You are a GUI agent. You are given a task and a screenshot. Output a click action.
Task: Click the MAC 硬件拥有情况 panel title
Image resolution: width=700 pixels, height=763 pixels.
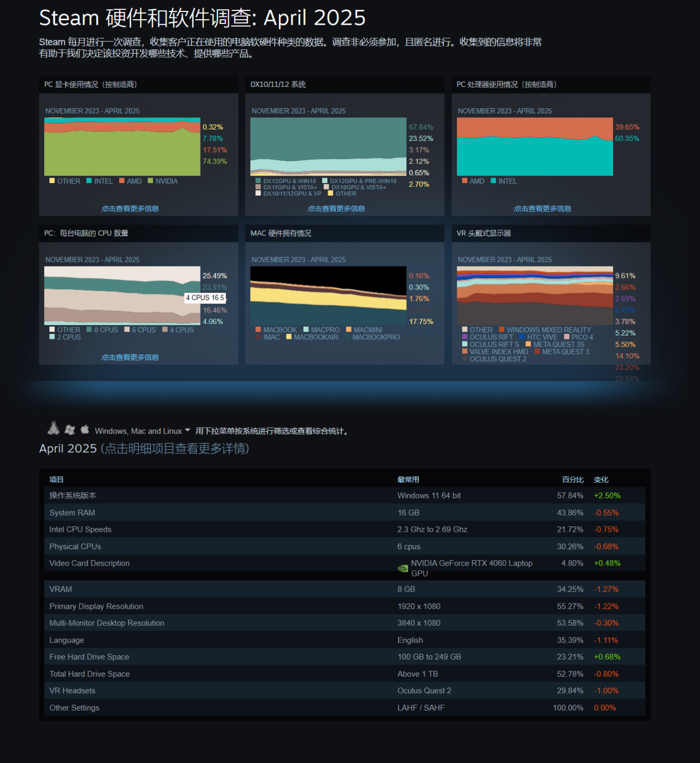point(281,233)
